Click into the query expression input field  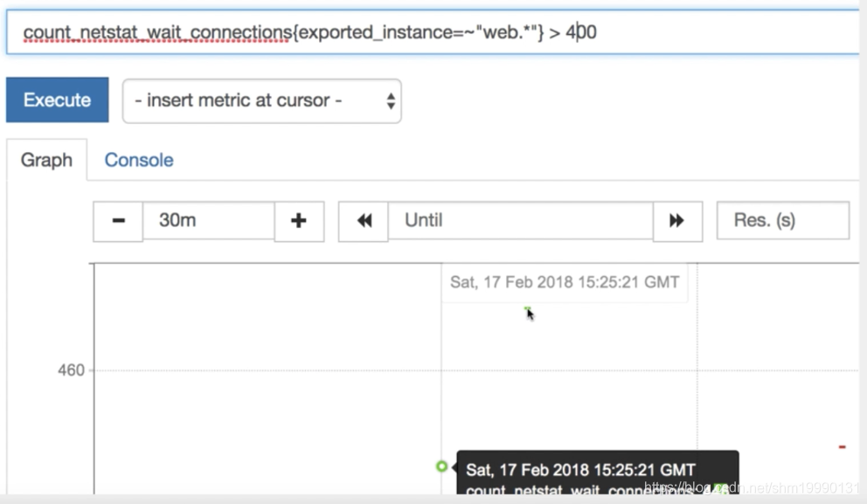pos(433,32)
